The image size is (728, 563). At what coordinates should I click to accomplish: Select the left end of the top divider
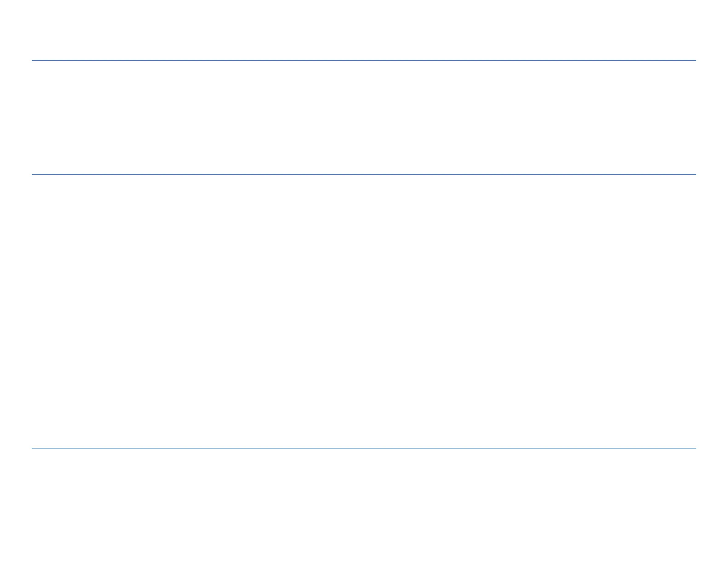(32, 60)
